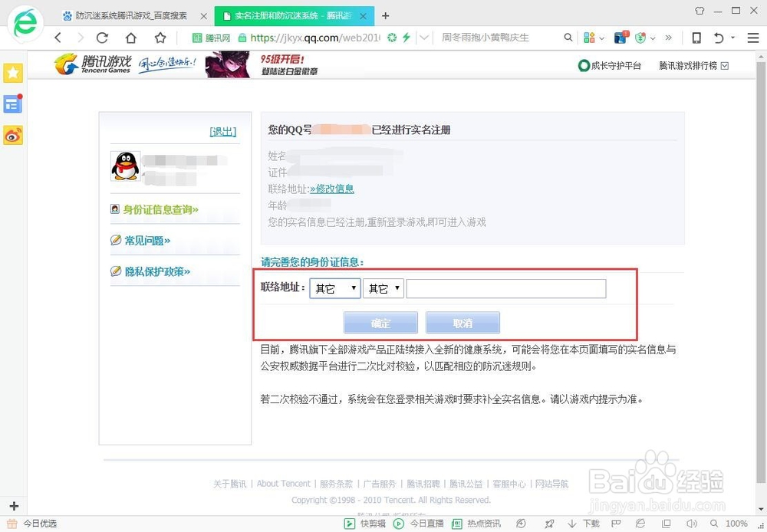Open the blue extension icon with red badge
Image resolution: width=767 pixels, height=532 pixels.
(621, 37)
